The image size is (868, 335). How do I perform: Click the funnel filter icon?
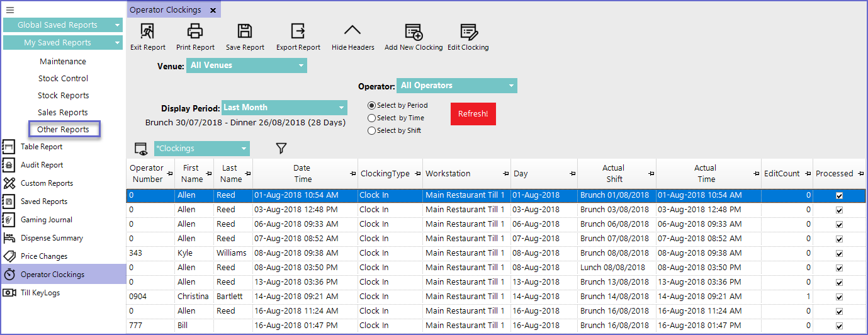click(281, 148)
